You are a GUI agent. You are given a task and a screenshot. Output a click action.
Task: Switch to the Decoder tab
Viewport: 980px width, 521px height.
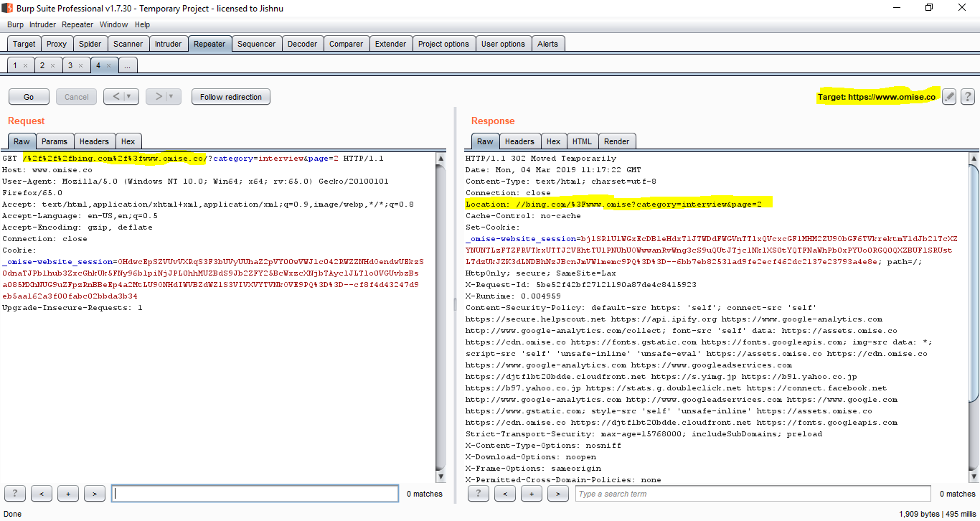(x=302, y=44)
